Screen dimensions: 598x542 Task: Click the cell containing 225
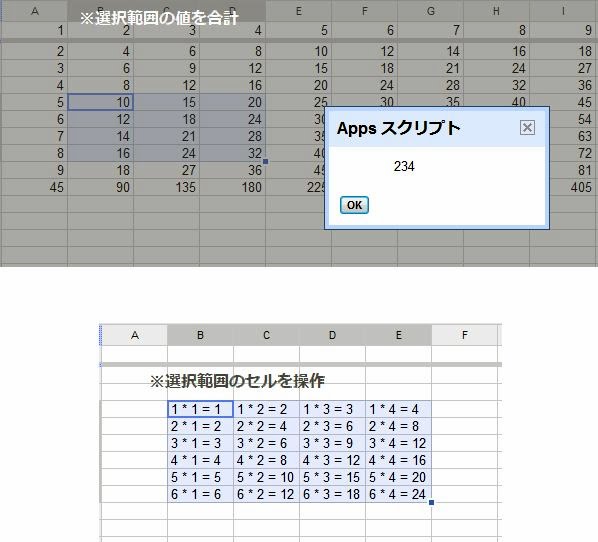[x=295, y=187]
